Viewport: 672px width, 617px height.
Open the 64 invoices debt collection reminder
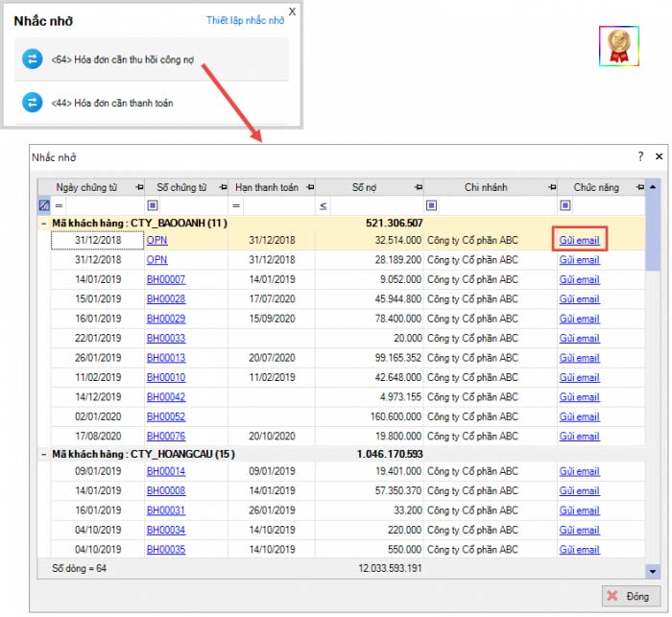[151, 59]
